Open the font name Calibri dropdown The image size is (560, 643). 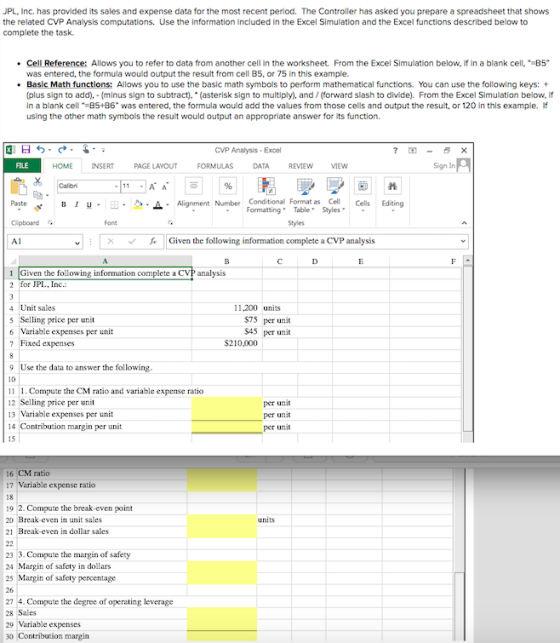click(116, 187)
